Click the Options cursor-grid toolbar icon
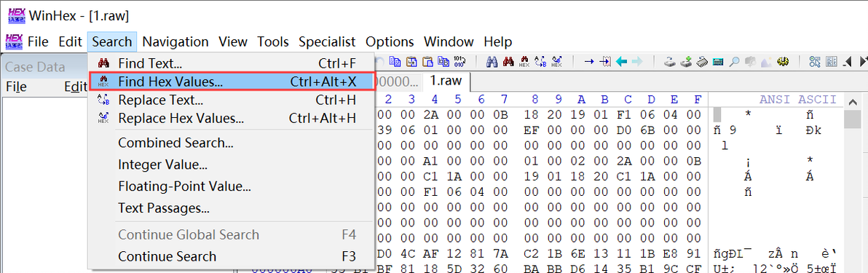The height and width of the screenshot is (273, 868). pos(815,61)
